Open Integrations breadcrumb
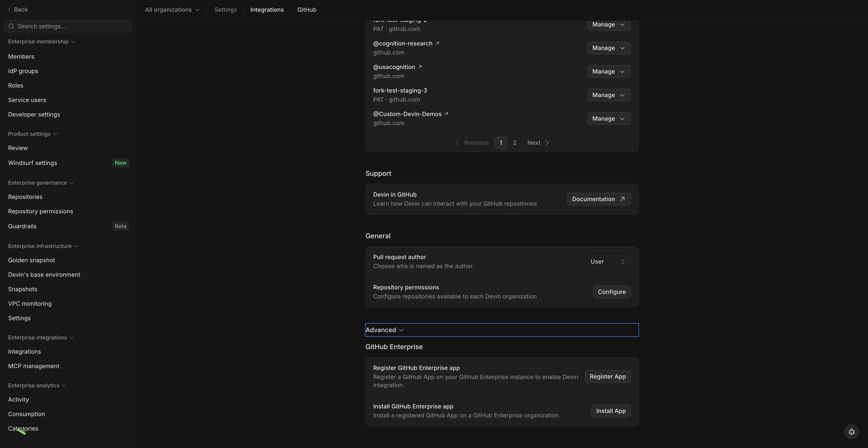 point(267,10)
